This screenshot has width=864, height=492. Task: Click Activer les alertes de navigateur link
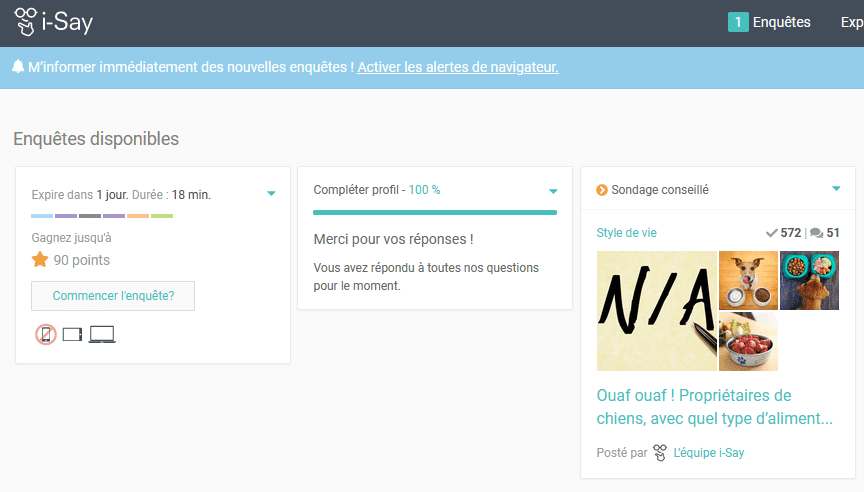click(x=457, y=67)
